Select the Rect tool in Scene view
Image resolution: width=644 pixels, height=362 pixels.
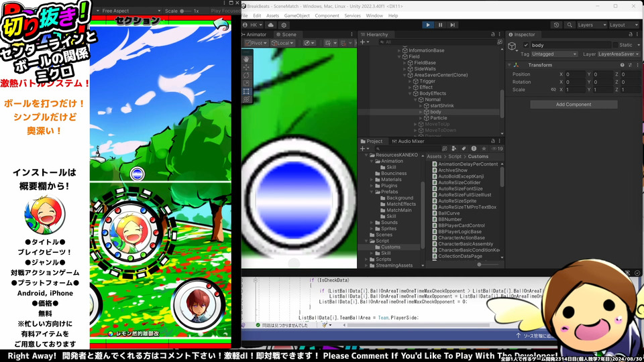tap(246, 91)
